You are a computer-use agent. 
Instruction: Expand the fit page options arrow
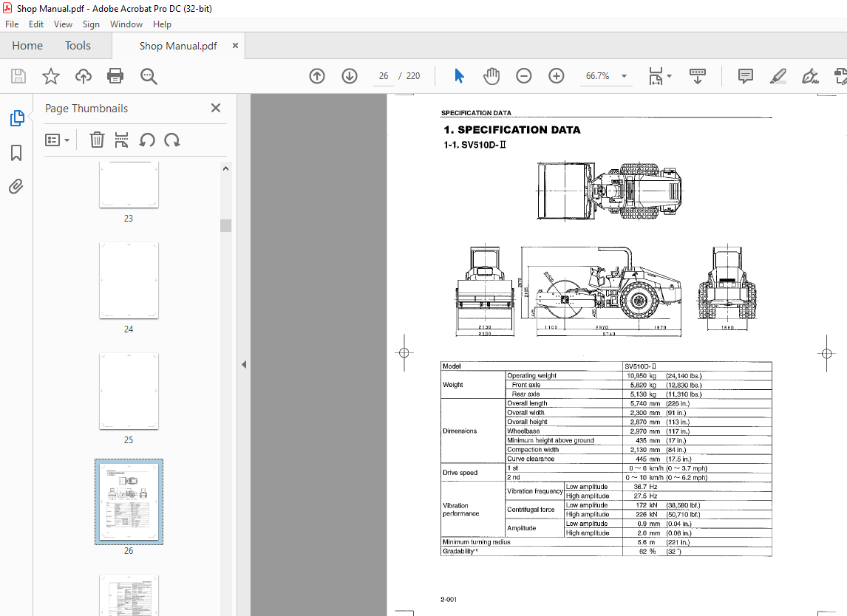coord(670,76)
